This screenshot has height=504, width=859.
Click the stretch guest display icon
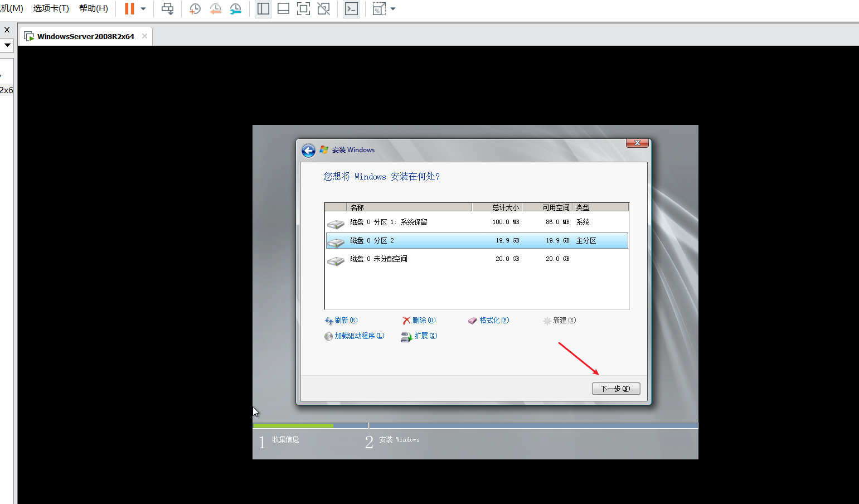pyautogui.click(x=379, y=9)
